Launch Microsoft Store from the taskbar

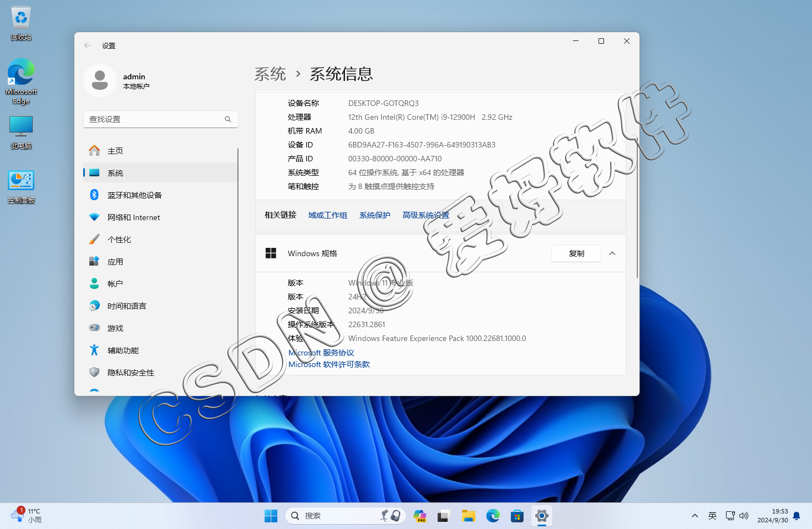[x=517, y=516]
